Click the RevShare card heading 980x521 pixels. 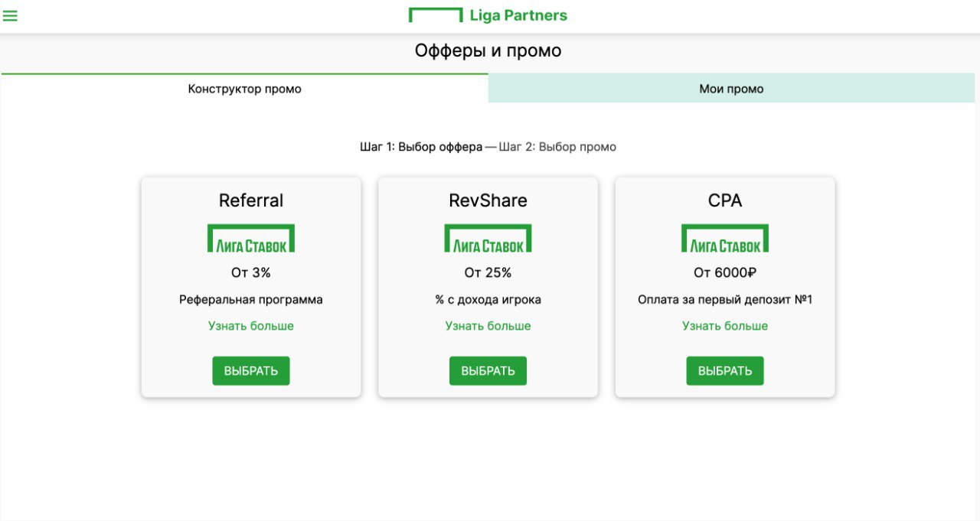coord(488,200)
